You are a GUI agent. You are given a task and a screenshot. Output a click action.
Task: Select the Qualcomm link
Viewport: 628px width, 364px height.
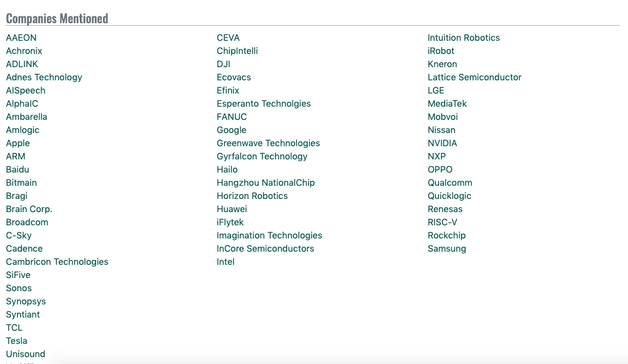point(450,183)
